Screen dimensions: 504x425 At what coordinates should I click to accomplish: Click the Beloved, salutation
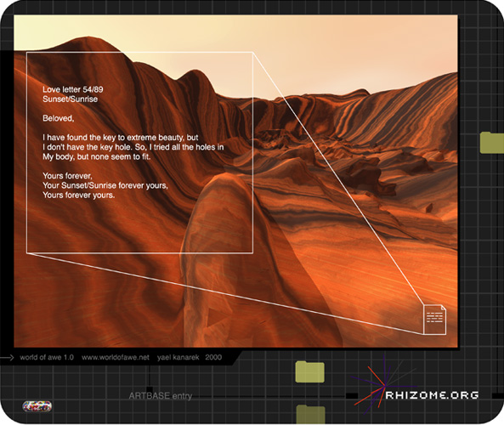pos(59,118)
